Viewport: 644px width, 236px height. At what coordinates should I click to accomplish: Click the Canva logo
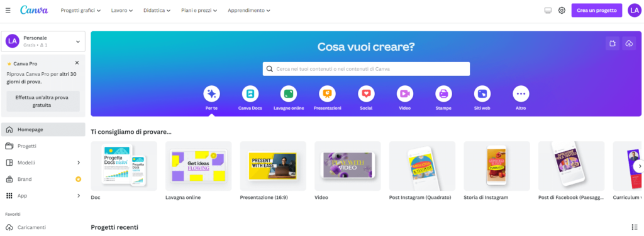pyautogui.click(x=34, y=10)
